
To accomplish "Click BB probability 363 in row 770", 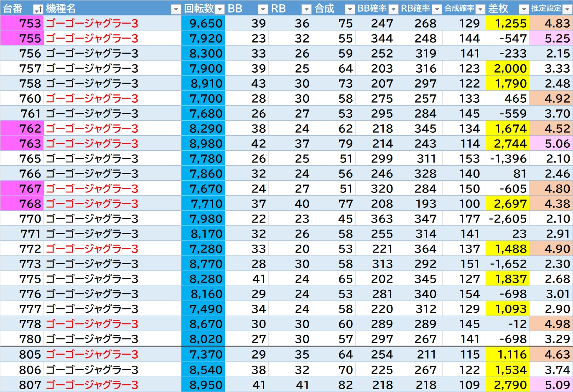I will click(377, 219).
